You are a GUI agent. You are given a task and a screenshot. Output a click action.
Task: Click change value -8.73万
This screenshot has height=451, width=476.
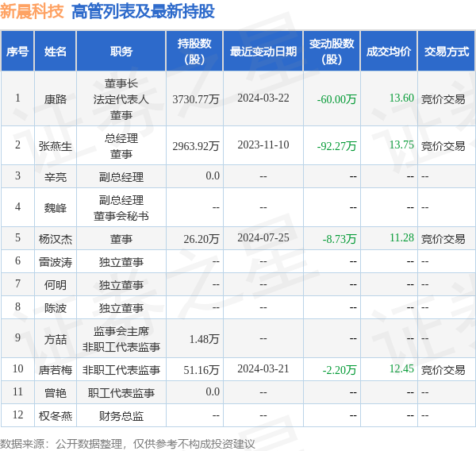coord(340,239)
